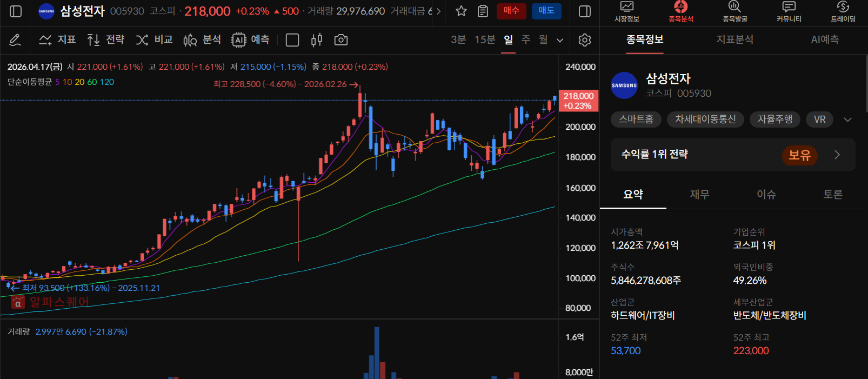The image size is (868, 379).
Task: Switch to the 이슈 issues tab
Action: (766, 195)
